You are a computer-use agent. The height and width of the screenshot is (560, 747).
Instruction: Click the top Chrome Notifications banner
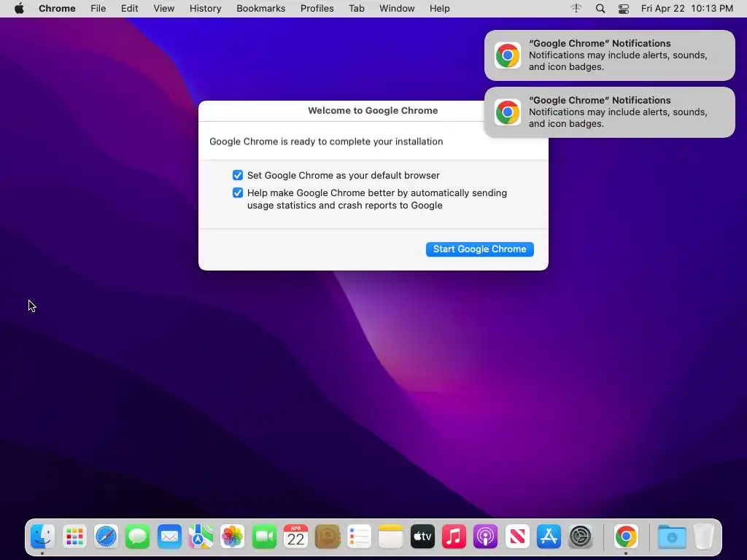(x=609, y=55)
